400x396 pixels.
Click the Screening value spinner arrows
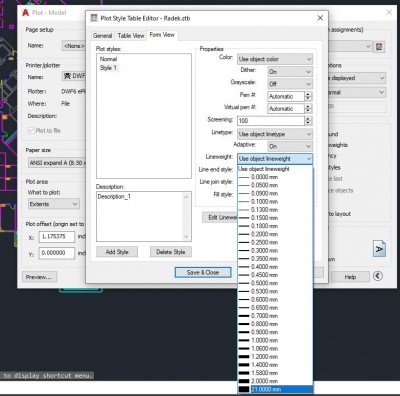pos(308,121)
